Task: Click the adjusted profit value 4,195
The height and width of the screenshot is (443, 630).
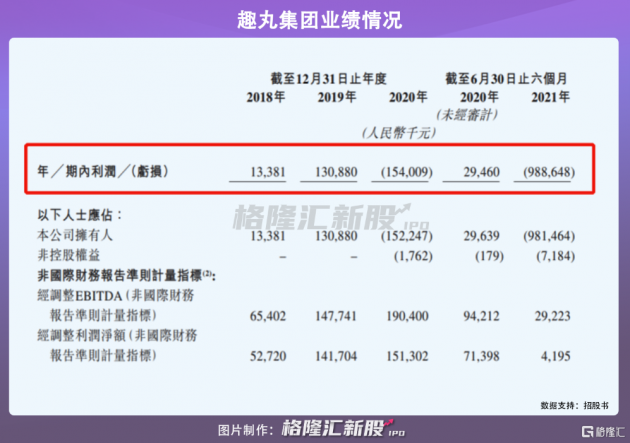Action: (x=556, y=356)
